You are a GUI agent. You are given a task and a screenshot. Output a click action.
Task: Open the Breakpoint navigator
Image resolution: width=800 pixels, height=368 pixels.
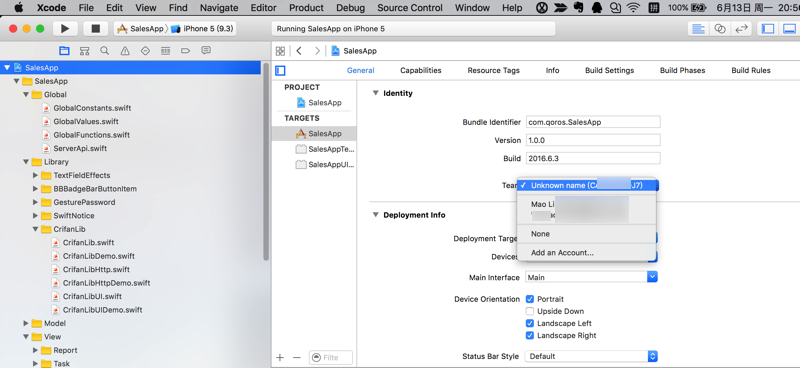point(185,51)
